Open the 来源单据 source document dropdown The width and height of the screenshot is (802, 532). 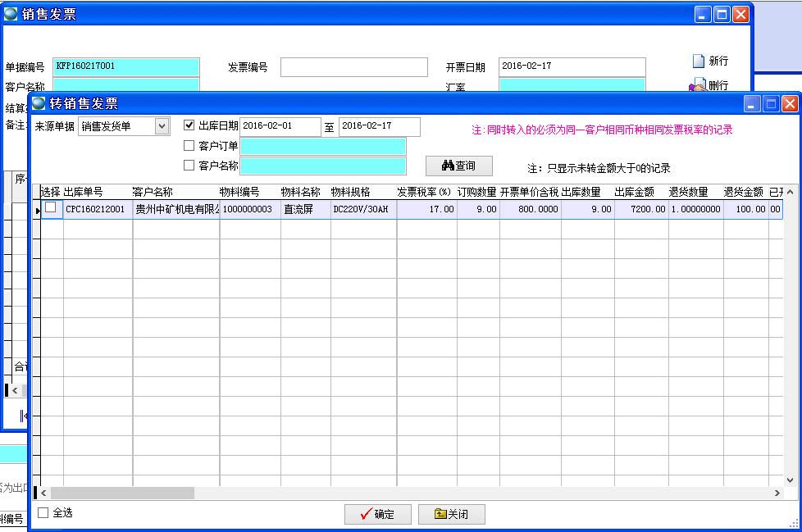pyautogui.click(x=162, y=126)
